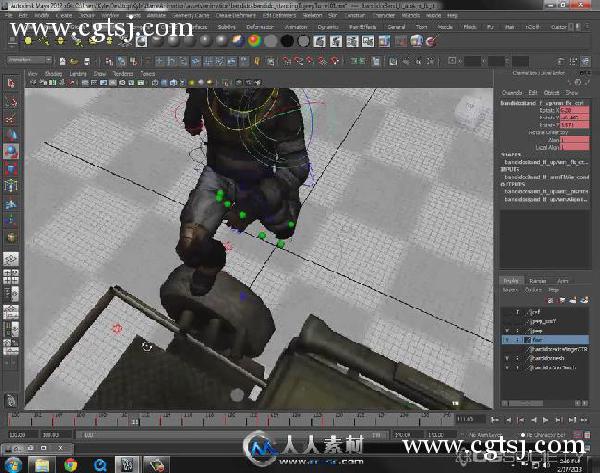The width and height of the screenshot is (600, 473).
Task: Click the Last Used Tool box icon
Action: click(x=11, y=238)
